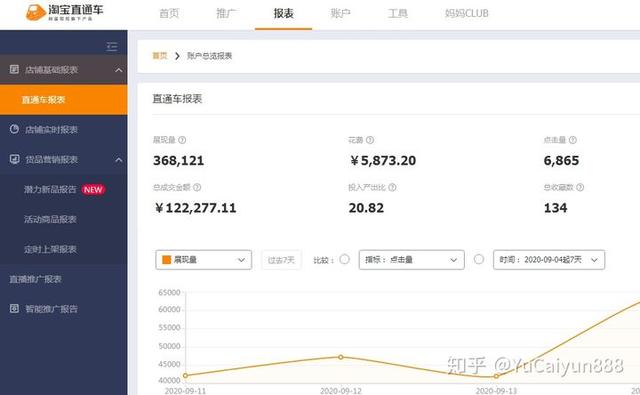Switch to the 推广 top tab

point(226,13)
